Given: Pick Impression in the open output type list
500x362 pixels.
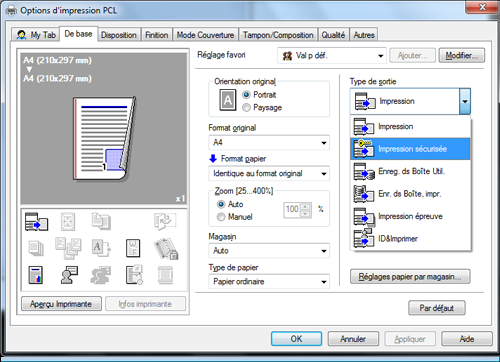Looking at the screenshot, I should [410, 127].
